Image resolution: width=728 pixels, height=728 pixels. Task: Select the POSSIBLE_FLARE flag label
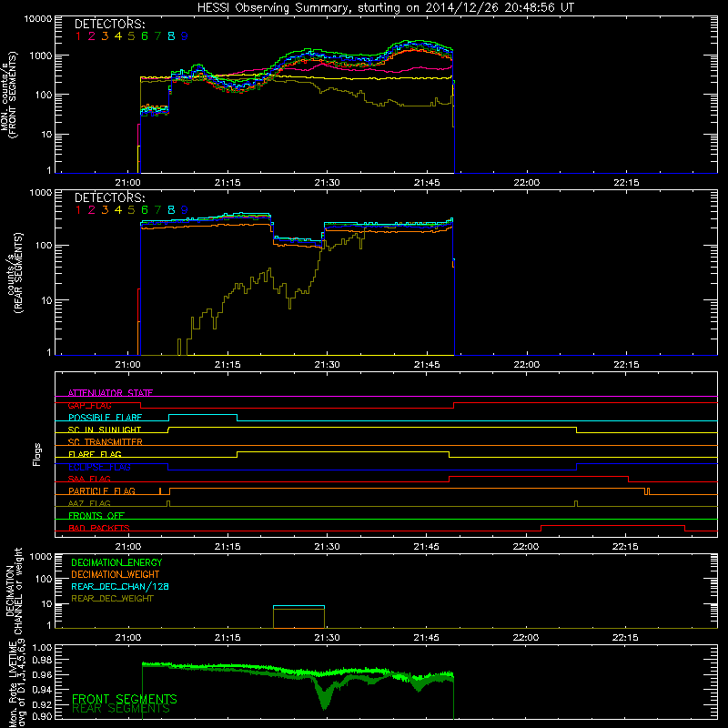click(105, 418)
